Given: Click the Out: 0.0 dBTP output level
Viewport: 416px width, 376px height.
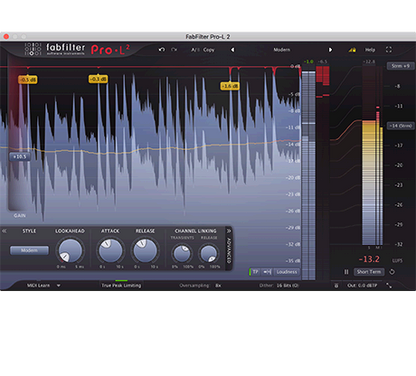Looking at the screenshot, I should [362, 286].
